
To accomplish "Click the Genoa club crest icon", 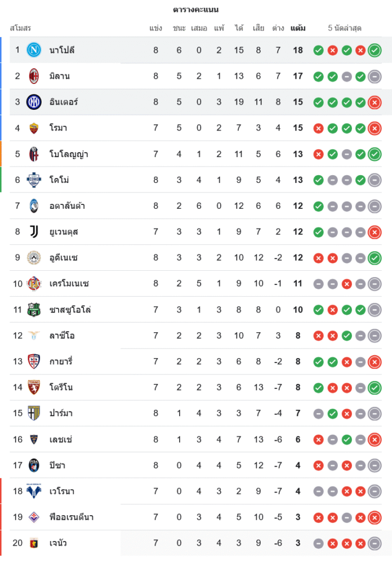I will [34, 543].
